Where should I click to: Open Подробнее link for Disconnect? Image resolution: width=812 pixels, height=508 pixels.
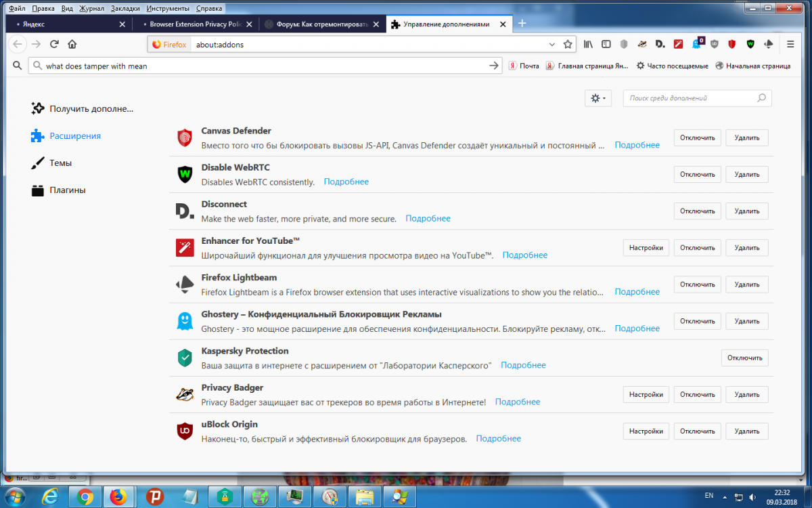coord(428,219)
